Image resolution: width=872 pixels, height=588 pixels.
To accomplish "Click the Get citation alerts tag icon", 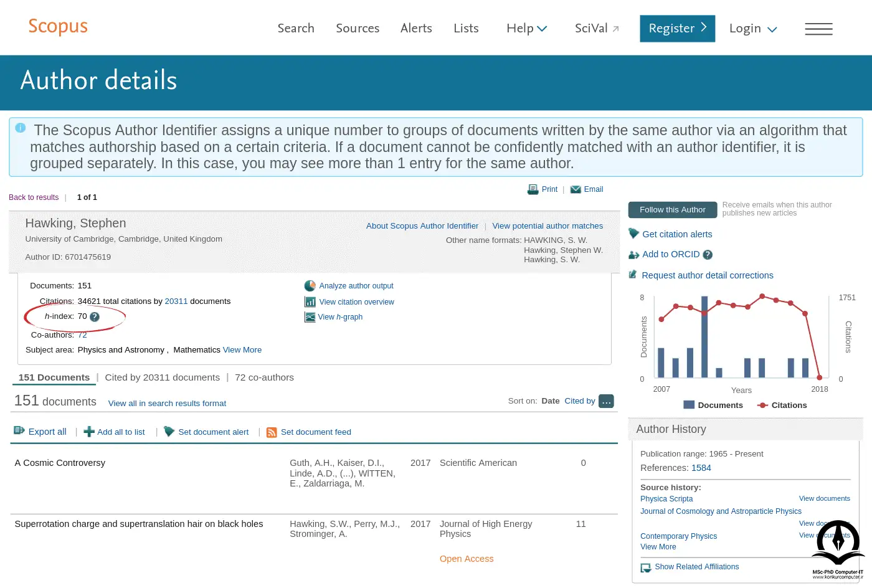I will (x=634, y=234).
